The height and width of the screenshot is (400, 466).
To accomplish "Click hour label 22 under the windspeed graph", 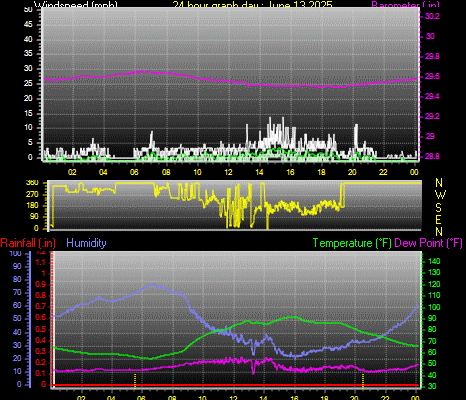I will (x=383, y=172).
